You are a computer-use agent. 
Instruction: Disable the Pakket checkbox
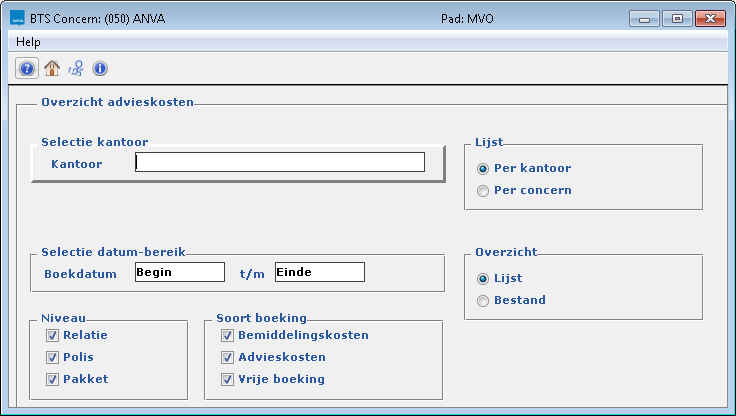[x=52, y=379]
